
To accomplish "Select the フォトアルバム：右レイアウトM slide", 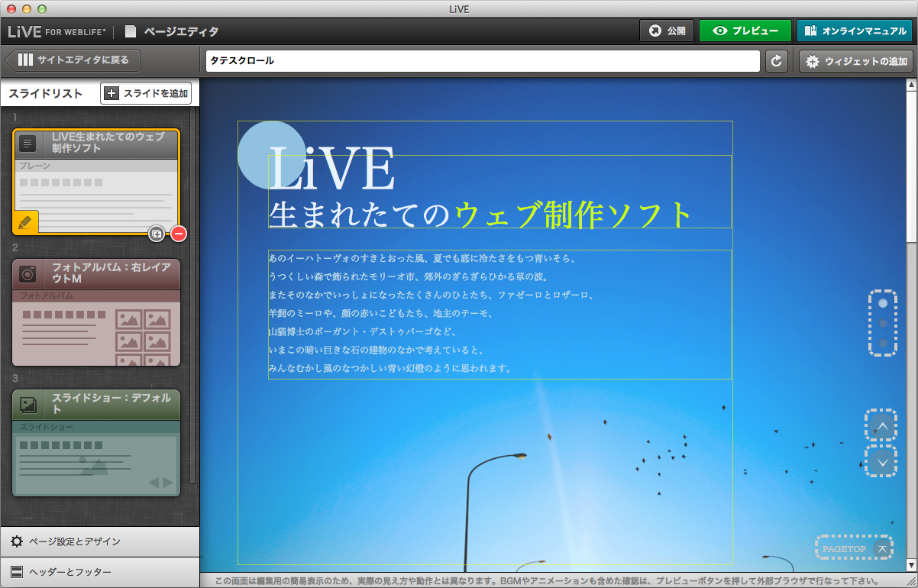I will point(96,312).
